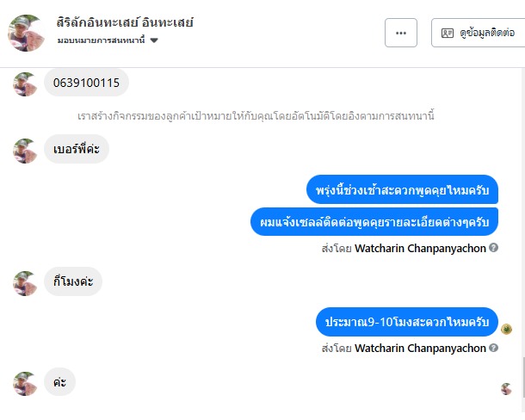This screenshot has height=420, width=525.
Task: Select the เบอร์พี่ค่ะ message bubble
Action: tap(77, 149)
